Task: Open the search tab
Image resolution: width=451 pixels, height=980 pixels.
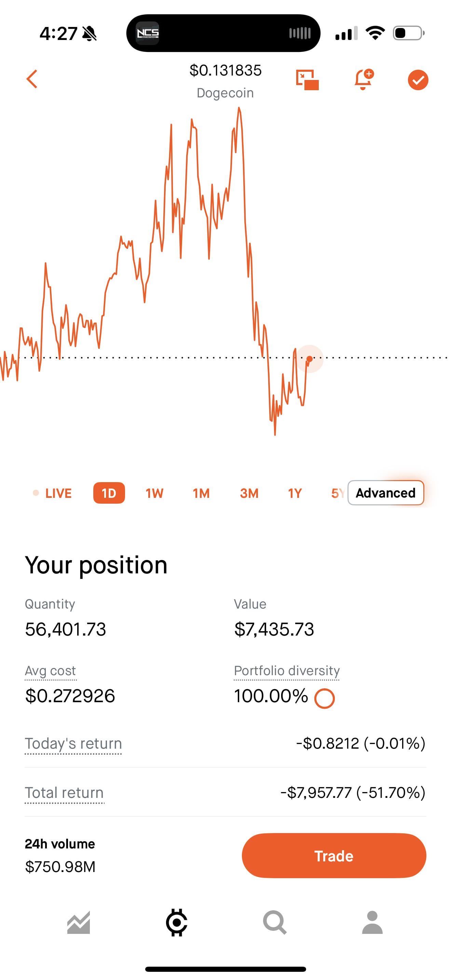Action: (275, 923)
